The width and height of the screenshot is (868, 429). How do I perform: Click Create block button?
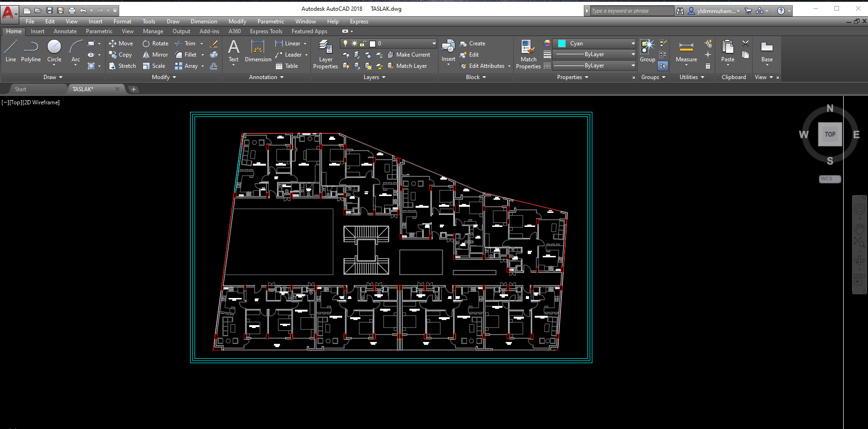pos(473,44)
